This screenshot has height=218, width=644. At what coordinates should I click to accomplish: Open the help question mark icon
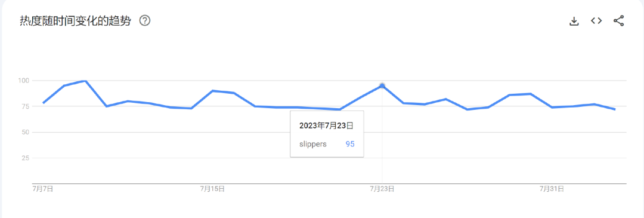(x=144, y=20)
